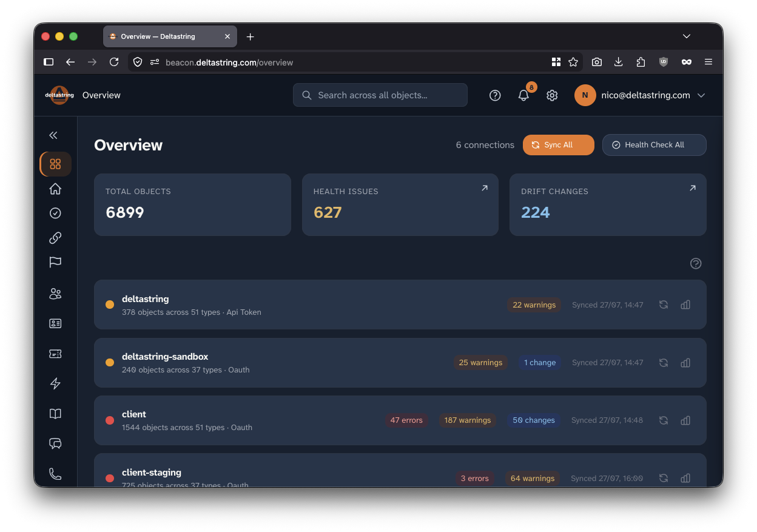Viewport: 757px width, 532px height.
Task: Open notifications bell with 8 badge
Action: (x=524, y=95)
